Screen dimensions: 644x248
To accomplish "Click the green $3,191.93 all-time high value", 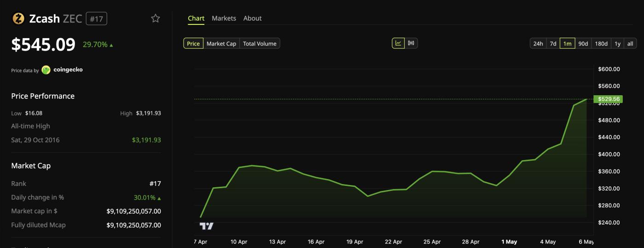I will [x=146, y=140].
